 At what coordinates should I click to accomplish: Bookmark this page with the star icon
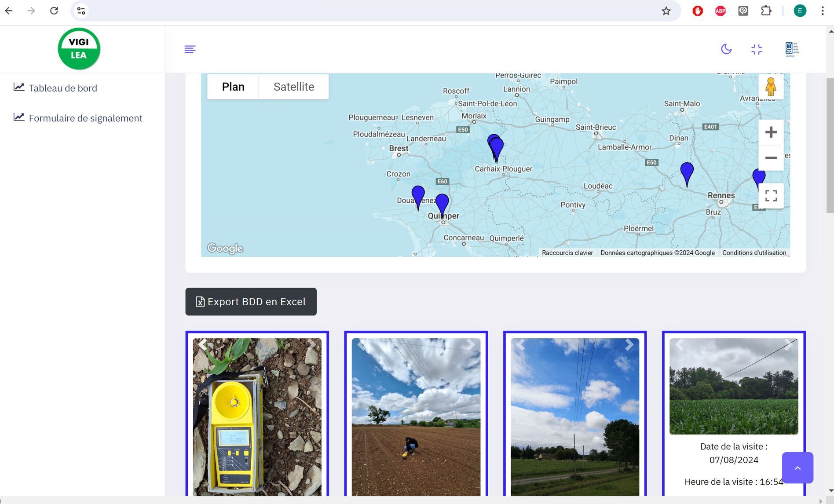[666, 11]
